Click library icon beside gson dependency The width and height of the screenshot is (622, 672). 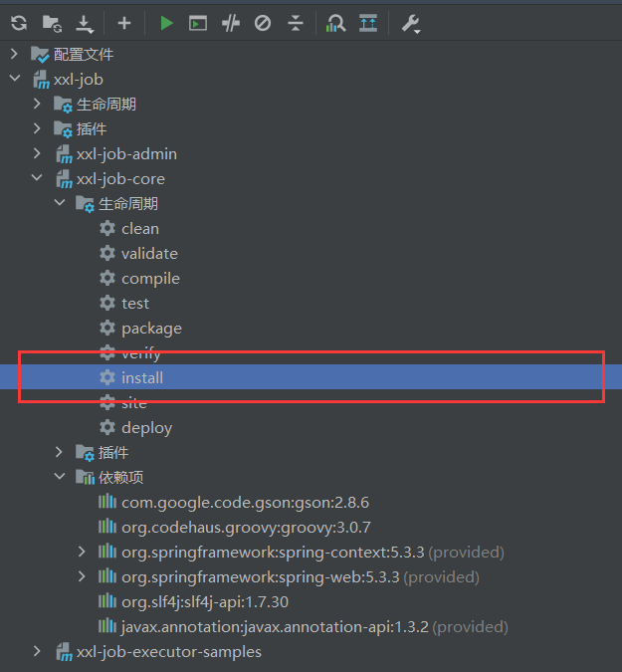click(107, 502)
